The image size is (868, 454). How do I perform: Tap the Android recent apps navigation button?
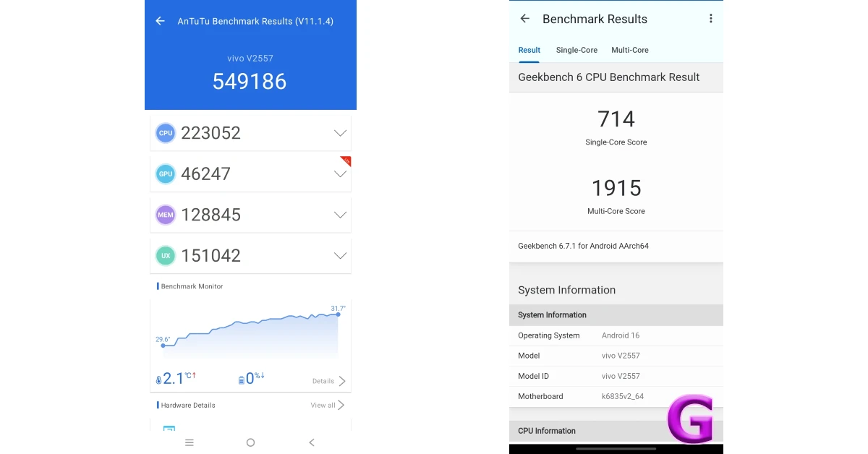click(x=190, y=442)
